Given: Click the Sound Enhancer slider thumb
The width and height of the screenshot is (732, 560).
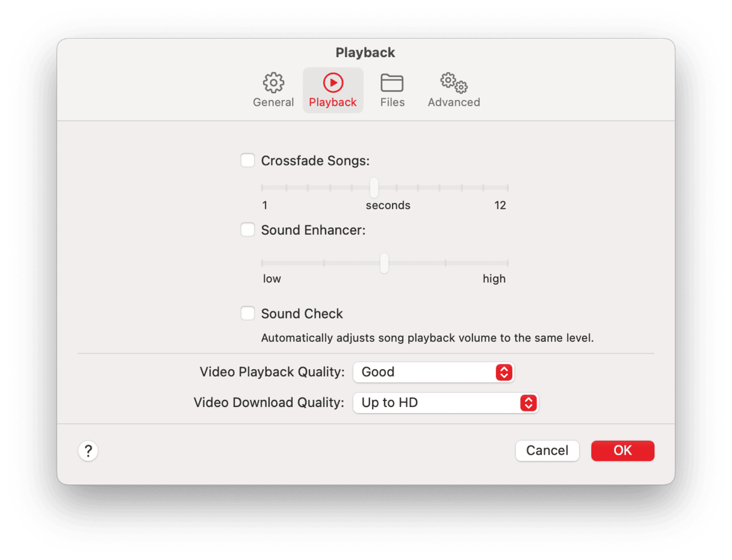Looking at the screenshot, I should [x=384, y=263].
